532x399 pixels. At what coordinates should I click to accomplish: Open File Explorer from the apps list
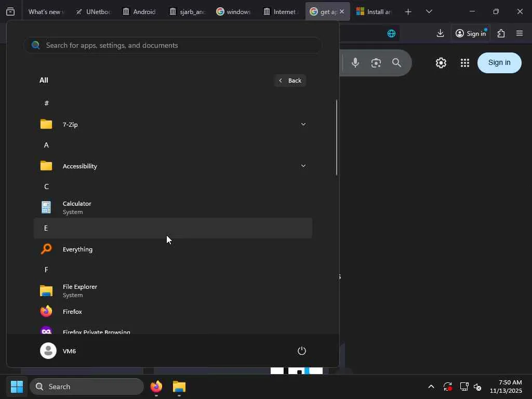tap(173, 290)
